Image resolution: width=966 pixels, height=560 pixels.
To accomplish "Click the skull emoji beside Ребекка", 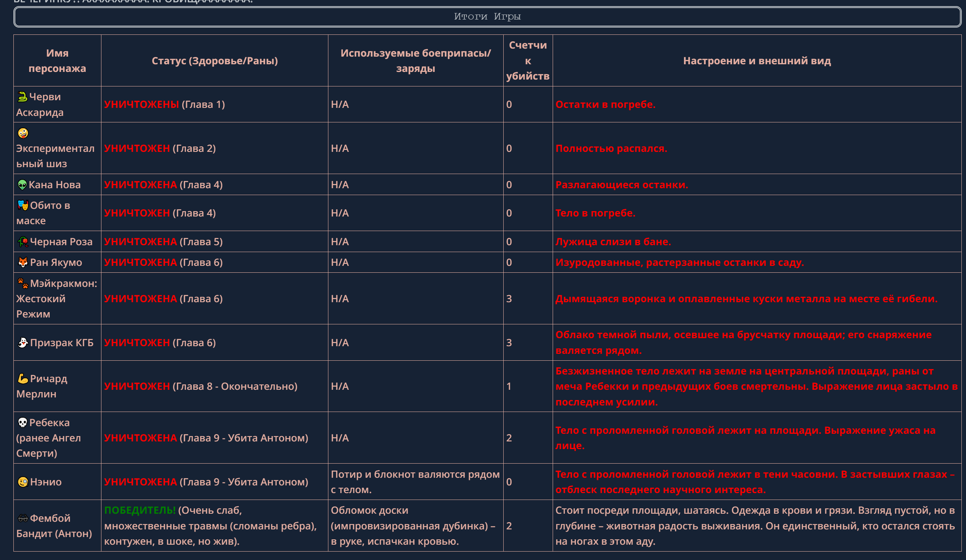I will tap(23, 423).
